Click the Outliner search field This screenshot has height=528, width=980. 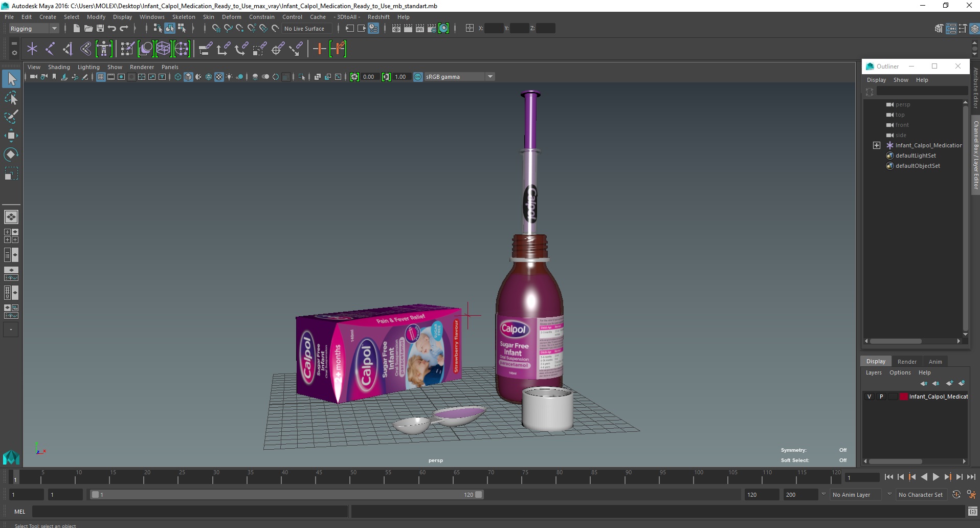[922, 91]
